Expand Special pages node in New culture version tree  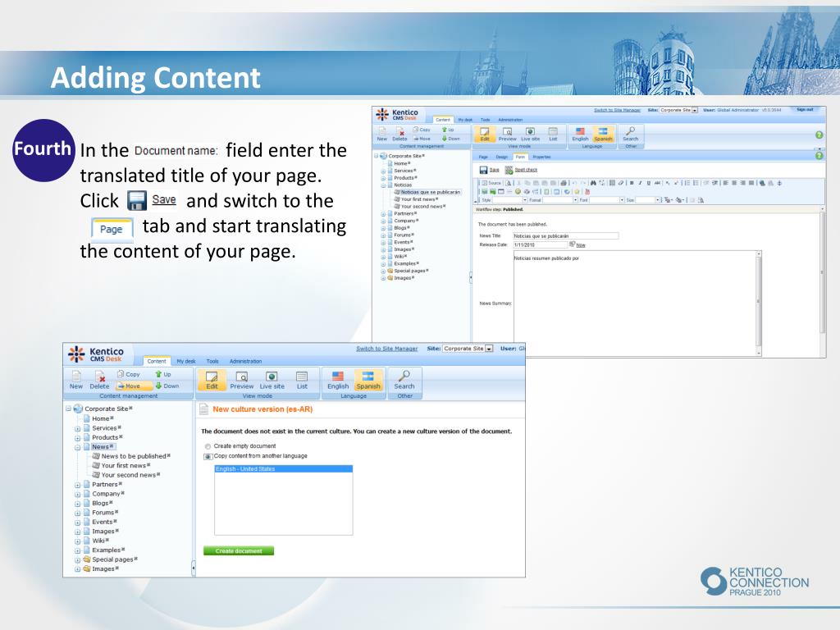tap(77, 559)
